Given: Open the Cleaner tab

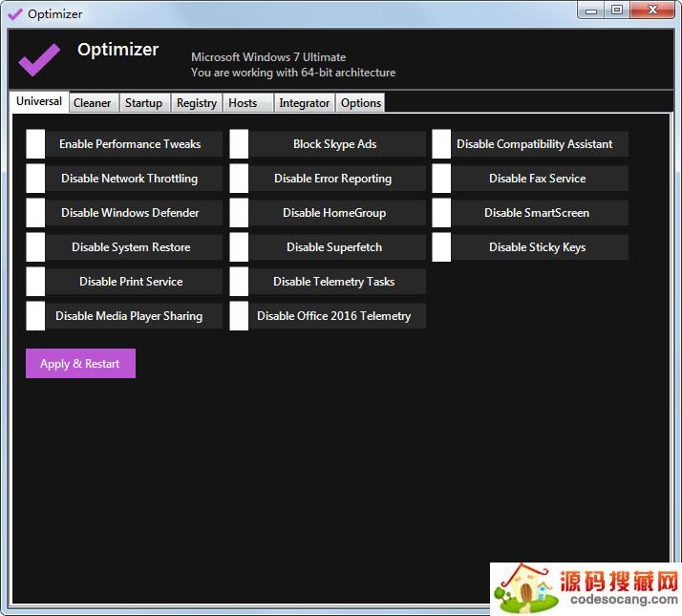Looking at the screenshot, I should click(94, 103).
